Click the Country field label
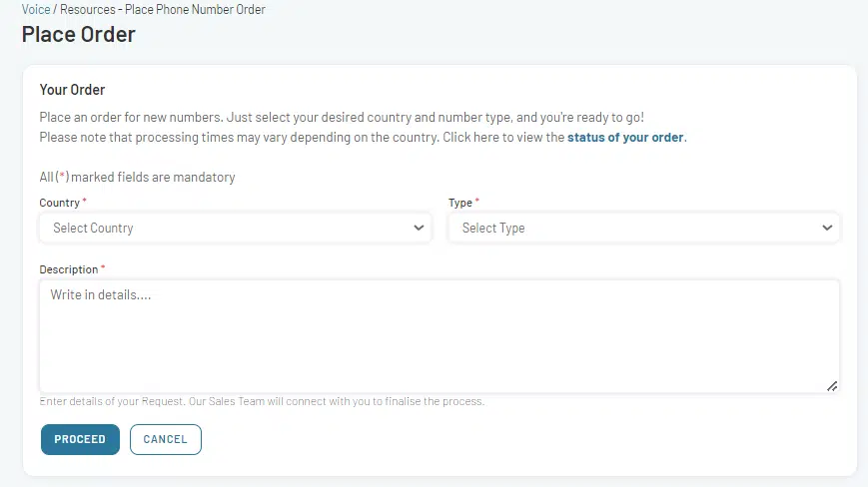This screenshot has height=487, width=868. coord(59,203)
